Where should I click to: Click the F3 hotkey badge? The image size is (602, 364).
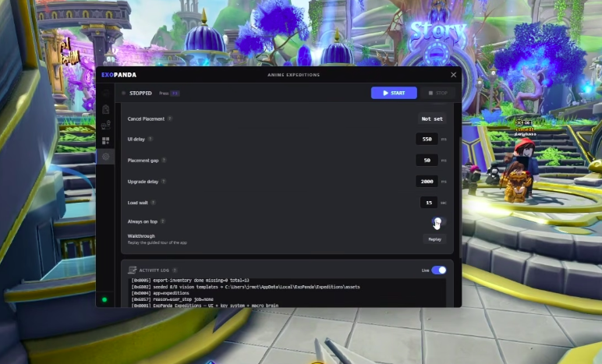[175, 94]
